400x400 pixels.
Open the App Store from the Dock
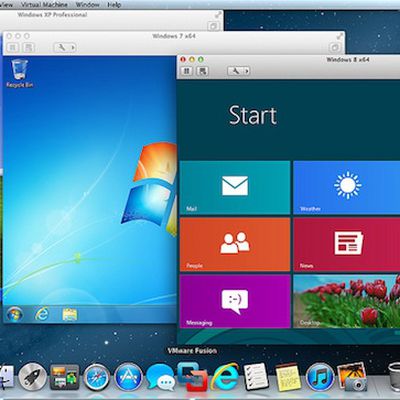point(128,377)
